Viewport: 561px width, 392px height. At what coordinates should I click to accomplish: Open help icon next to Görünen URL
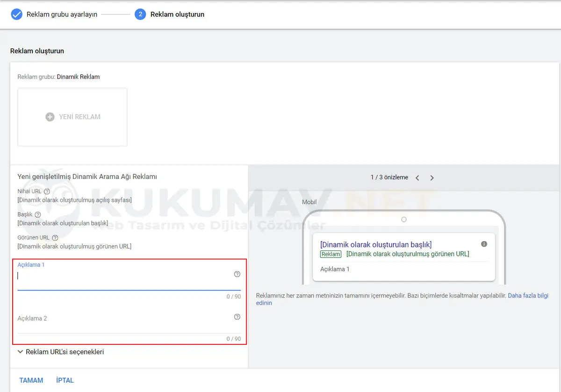tap(55, 237)
